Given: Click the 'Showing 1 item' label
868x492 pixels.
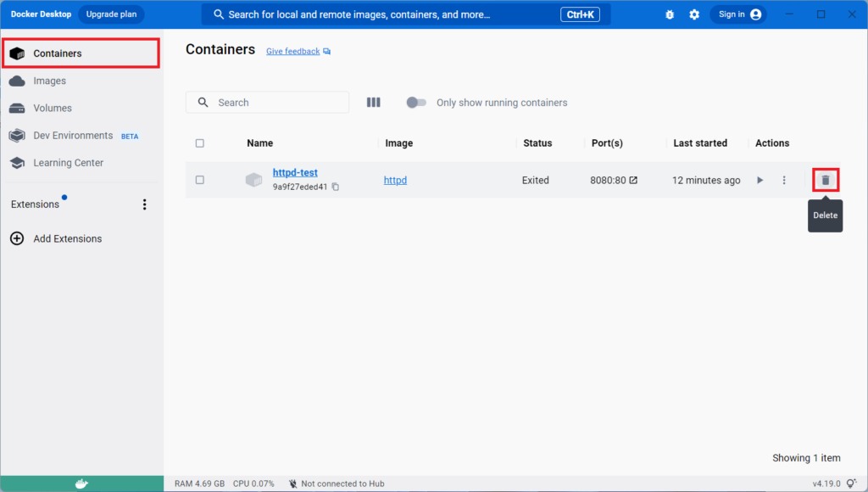Looking at the screenshot, I should (807, 458).
